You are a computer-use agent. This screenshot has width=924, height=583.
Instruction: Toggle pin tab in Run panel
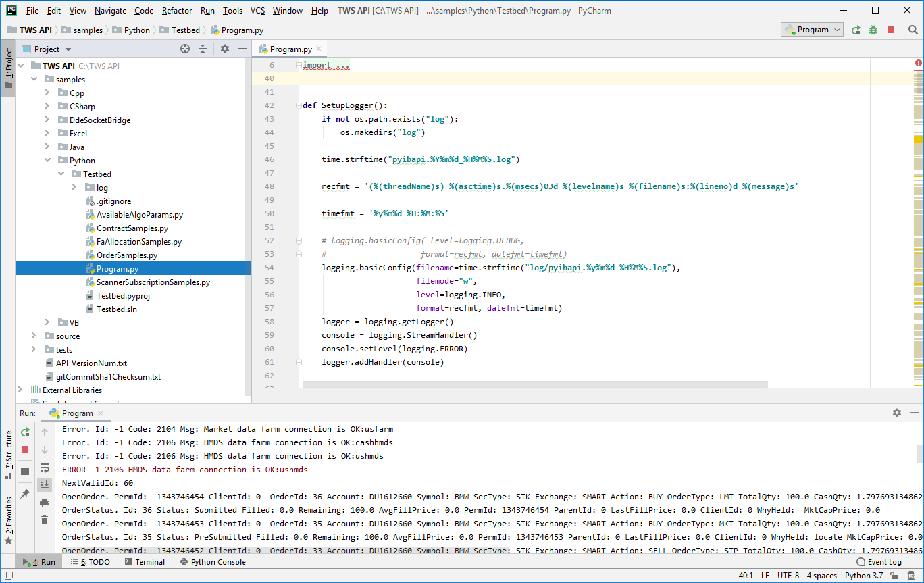point(25,494)
